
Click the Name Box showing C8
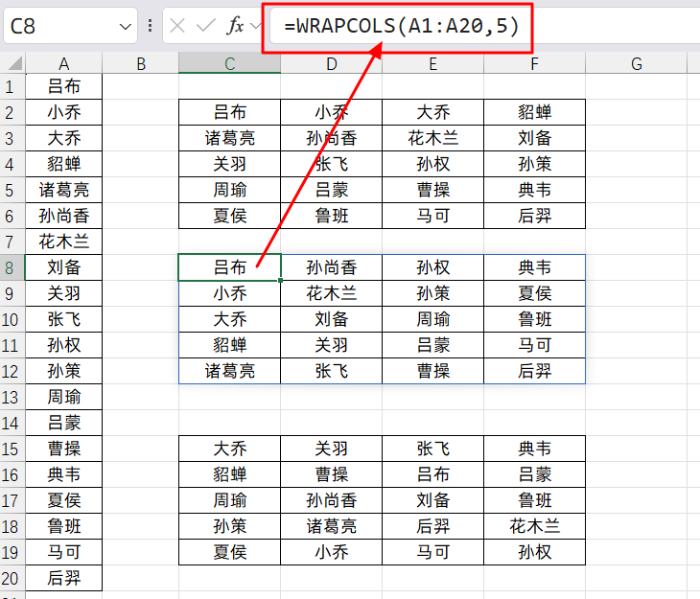pyautogui.click(x=70, y=26)
